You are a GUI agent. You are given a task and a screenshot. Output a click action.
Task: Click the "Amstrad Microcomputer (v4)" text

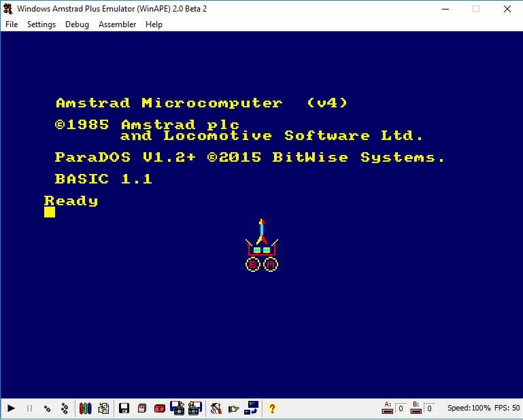(202, 103)
